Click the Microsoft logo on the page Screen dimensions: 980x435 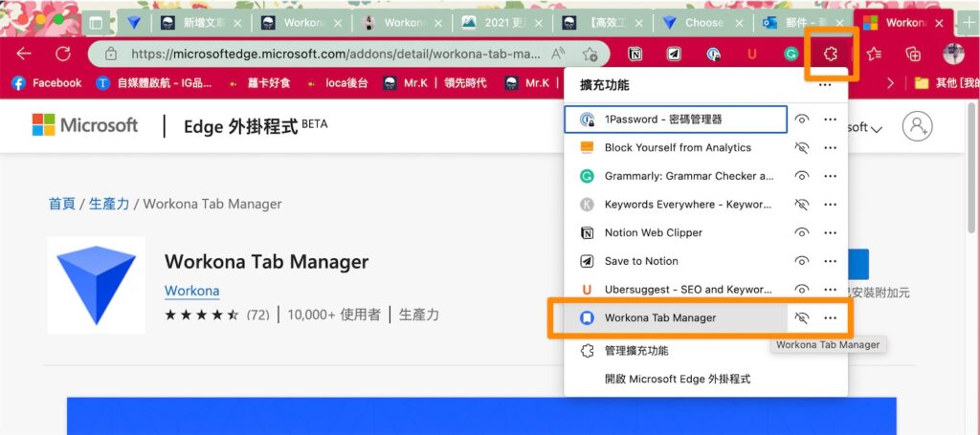[x=84, y=125]
